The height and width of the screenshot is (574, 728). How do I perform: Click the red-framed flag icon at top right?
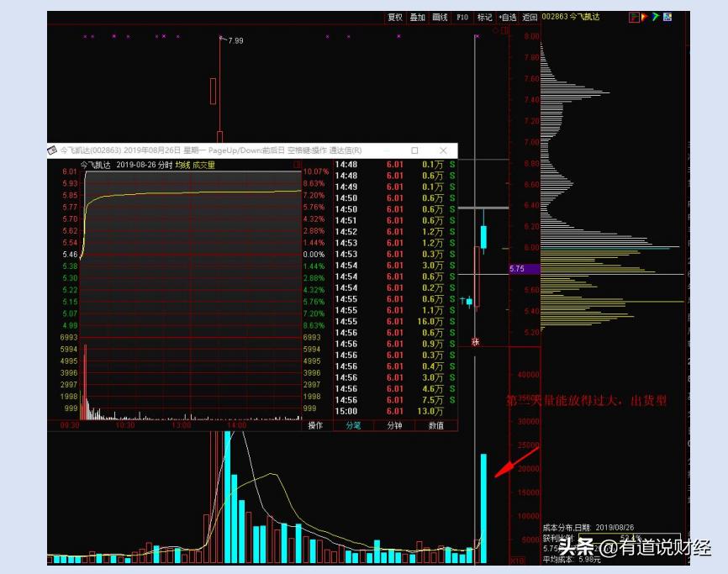(x=634, y=16)
